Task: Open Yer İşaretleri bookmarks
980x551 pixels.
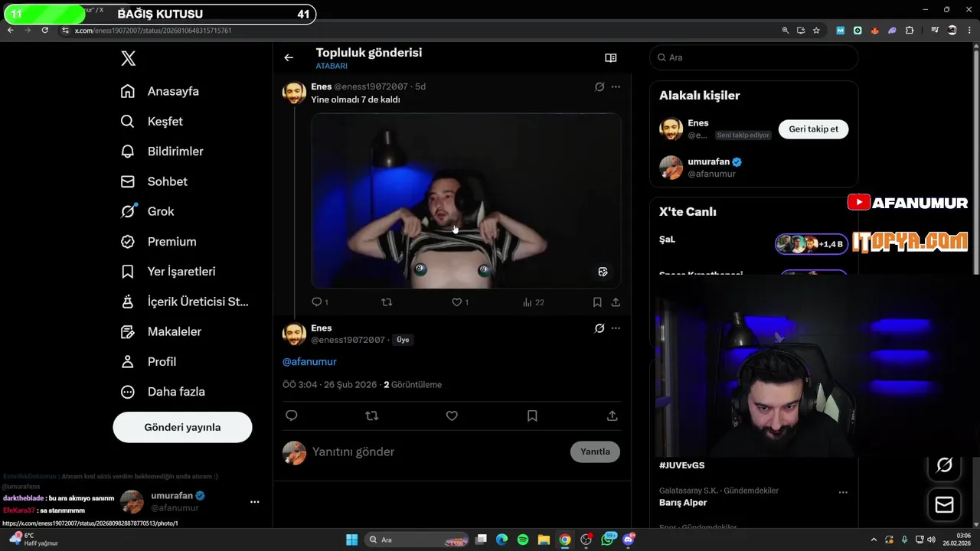Action: point(168,272)
